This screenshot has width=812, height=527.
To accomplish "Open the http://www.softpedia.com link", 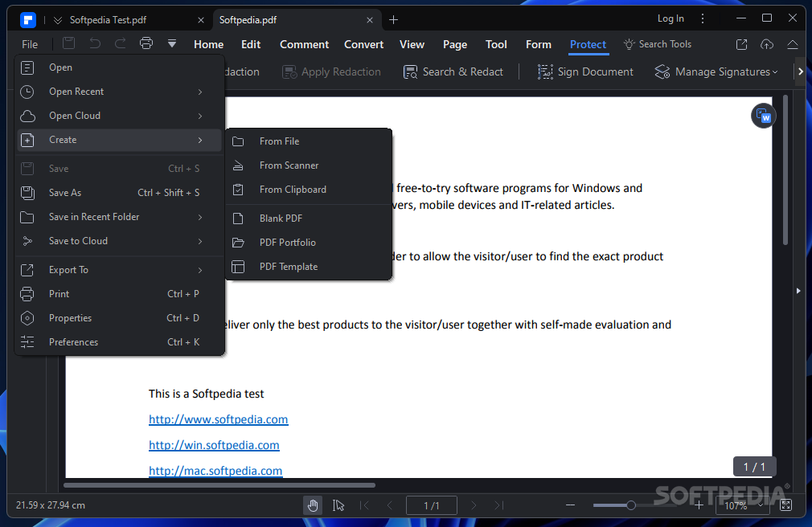I will pos(218,419).
